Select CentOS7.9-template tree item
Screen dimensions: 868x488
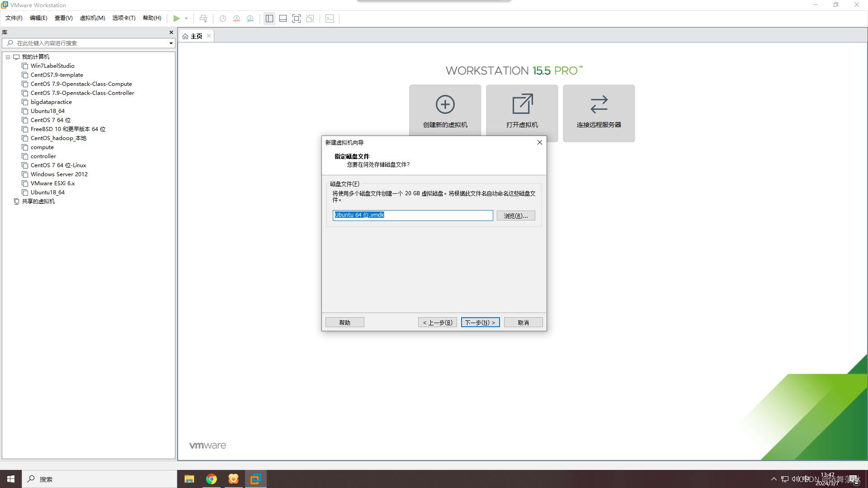pyautogui.click(x=57, y=75)
